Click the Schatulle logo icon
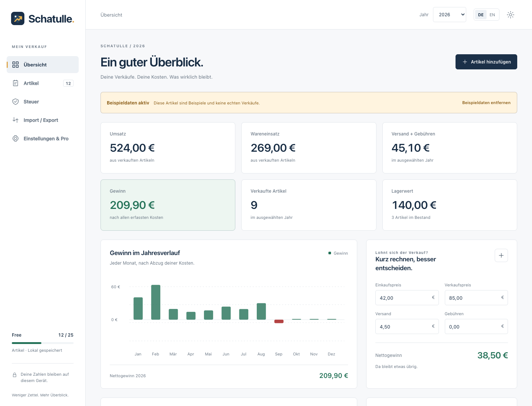Screen dimensions: 532x406 18,18
